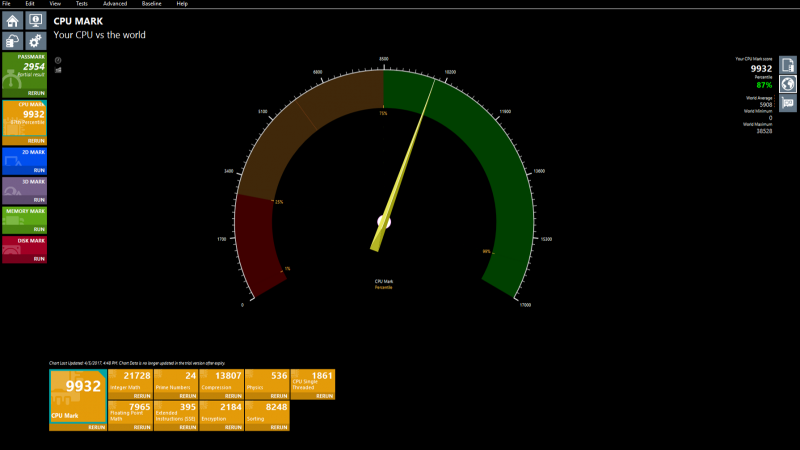Click the small help icon under the title
The width and height of the screenshot is (800, 450).
click(58, 60)
